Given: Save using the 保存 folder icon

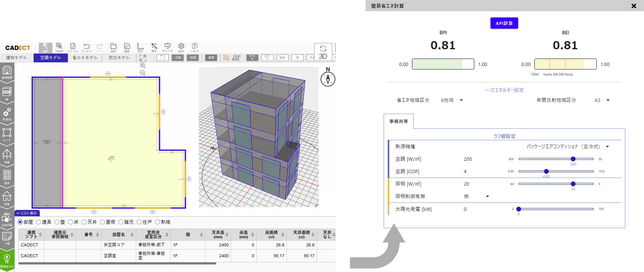Looking at the screenshot, I should (113, 48).
